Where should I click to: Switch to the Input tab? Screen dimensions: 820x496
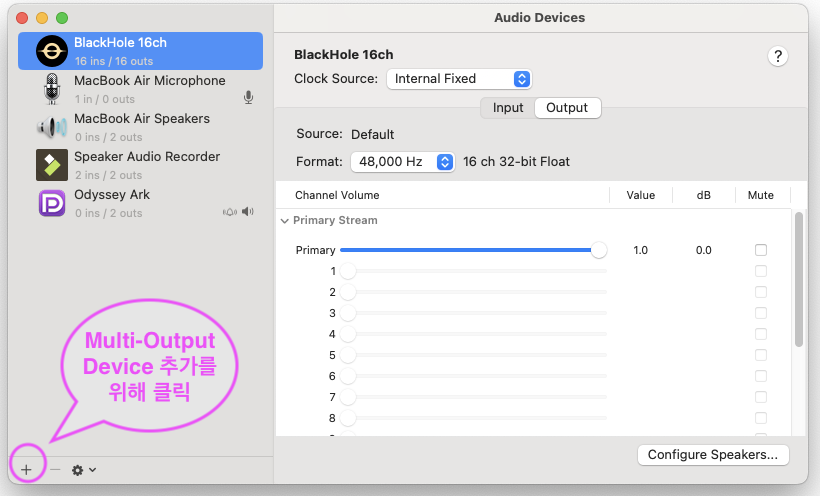(x=508, y=108)
